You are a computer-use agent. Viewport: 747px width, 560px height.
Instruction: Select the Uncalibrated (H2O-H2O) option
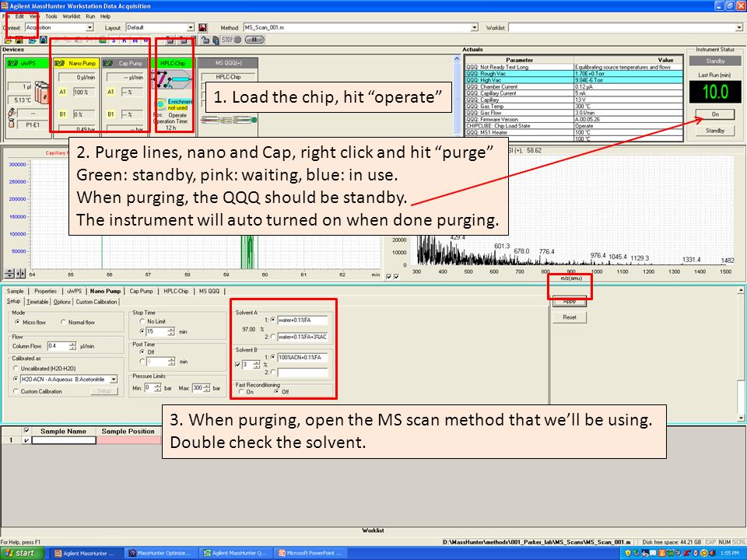tap(16, 369)
